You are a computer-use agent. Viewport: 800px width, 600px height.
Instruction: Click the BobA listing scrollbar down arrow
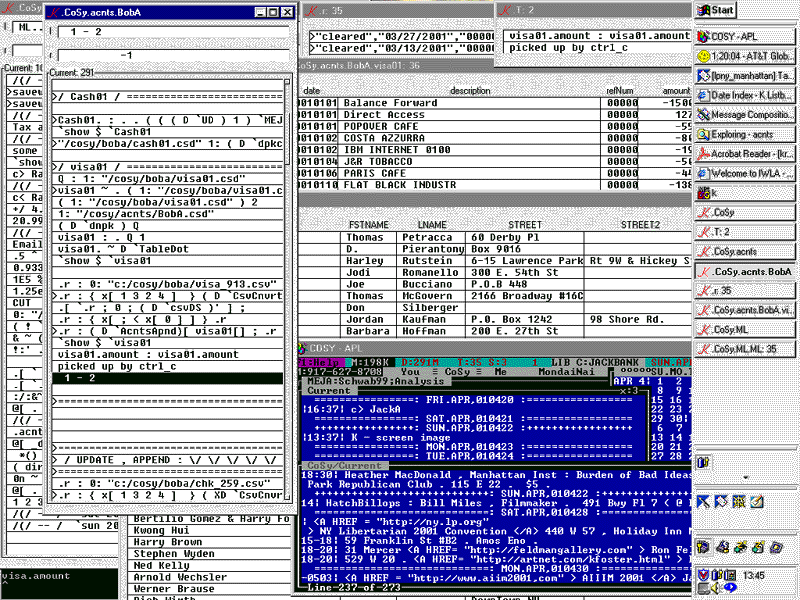287,496
